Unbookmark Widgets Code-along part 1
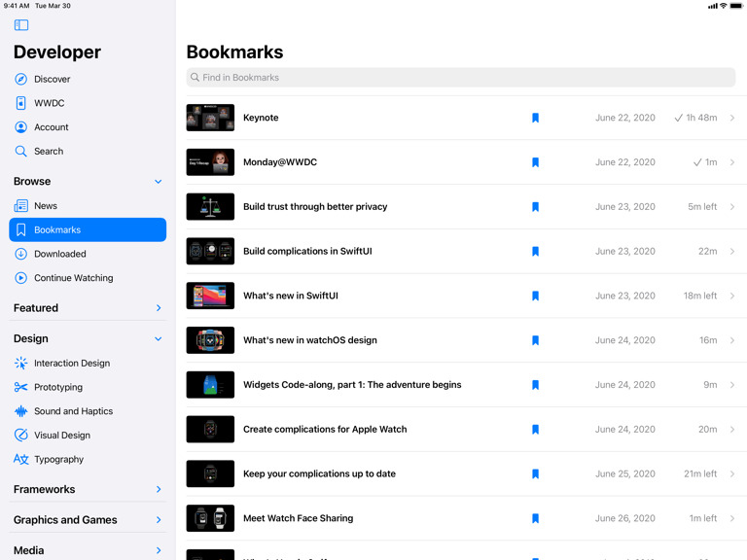 pyautogui.click(x=536, y=385)
